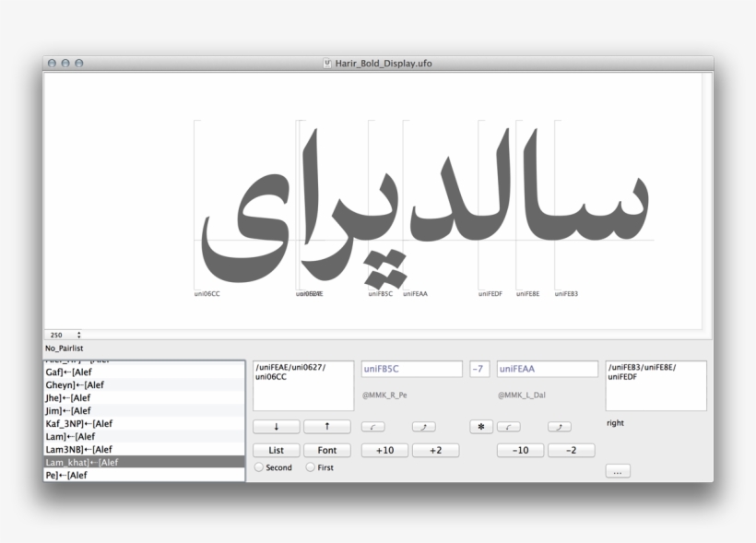This screenshot has height=543, width=756.
Task: Decrease kerning with the -10 button
Action: [519, 450]
